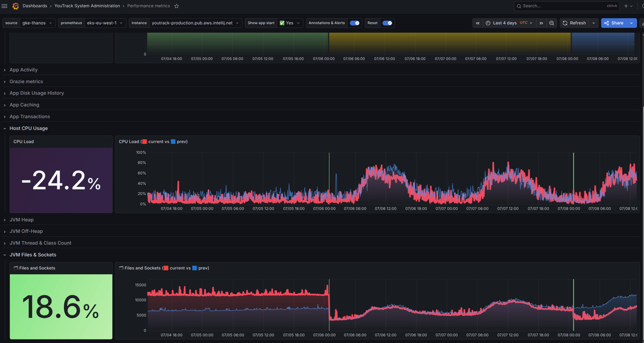This screenshot has height=343, width=644.
Task: Toggle the Annotations & Alerts switch
Action: (x=354, y=23)
